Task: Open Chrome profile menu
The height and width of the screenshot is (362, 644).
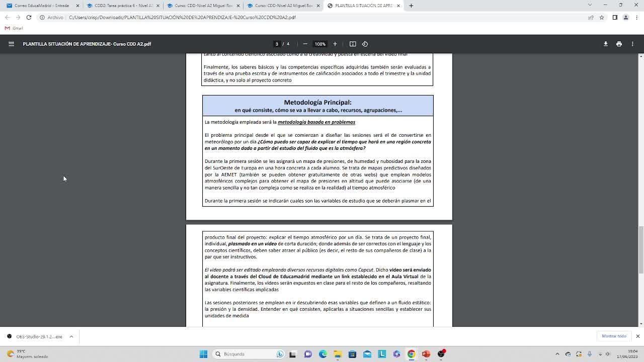Action: tap(626, 17)
